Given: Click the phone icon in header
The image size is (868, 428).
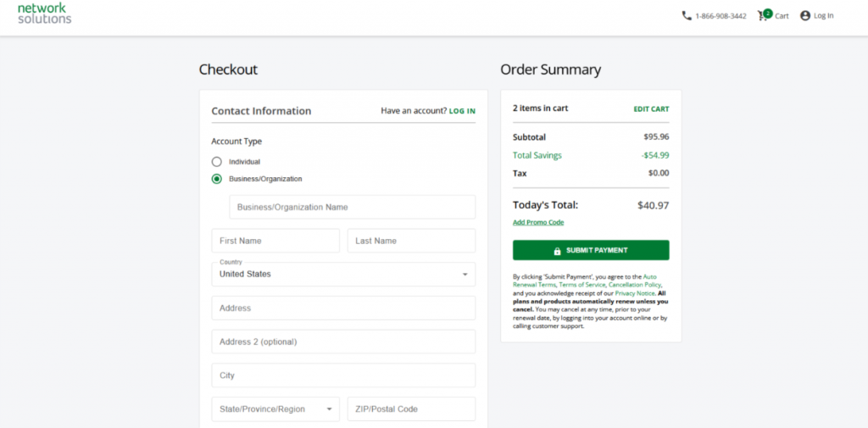Looking at the screenshot, I should click(x=687, y=15).
